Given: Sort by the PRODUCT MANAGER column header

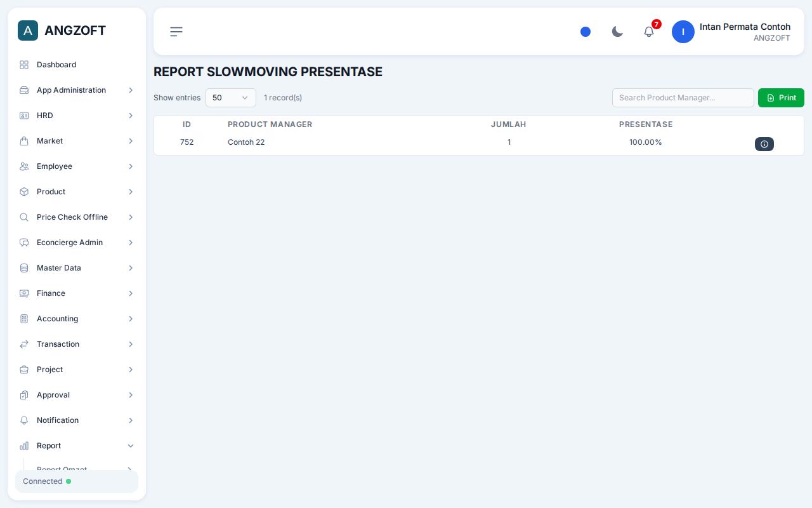Looking at the screenshot, I should pos(270,124).
